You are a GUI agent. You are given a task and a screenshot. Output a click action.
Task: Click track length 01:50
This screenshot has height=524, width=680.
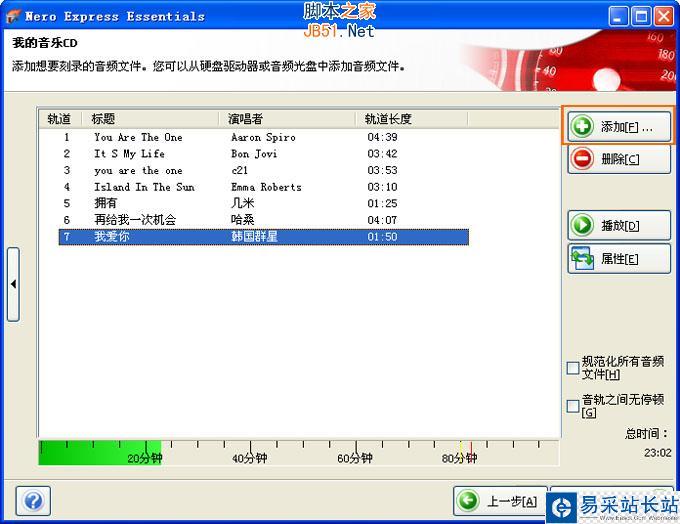tap(382, 236)
